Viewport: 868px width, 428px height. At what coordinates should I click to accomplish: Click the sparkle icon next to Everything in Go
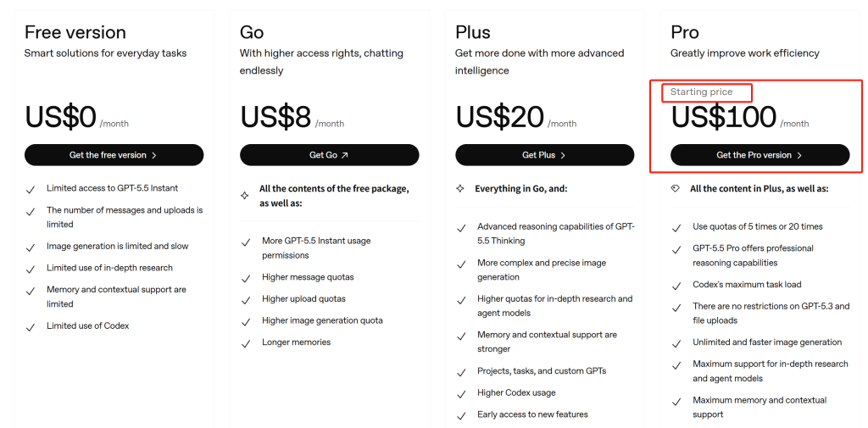tap(460, 189)
